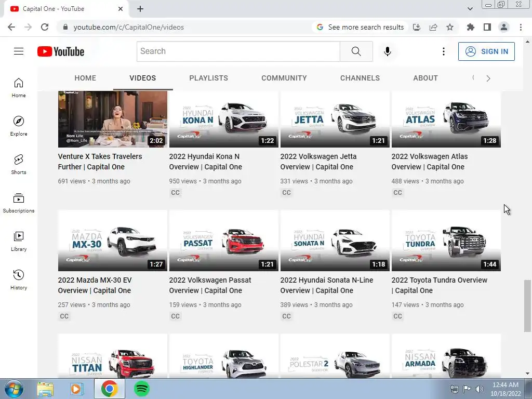Open Chrome profile avatar

point(504,27)
